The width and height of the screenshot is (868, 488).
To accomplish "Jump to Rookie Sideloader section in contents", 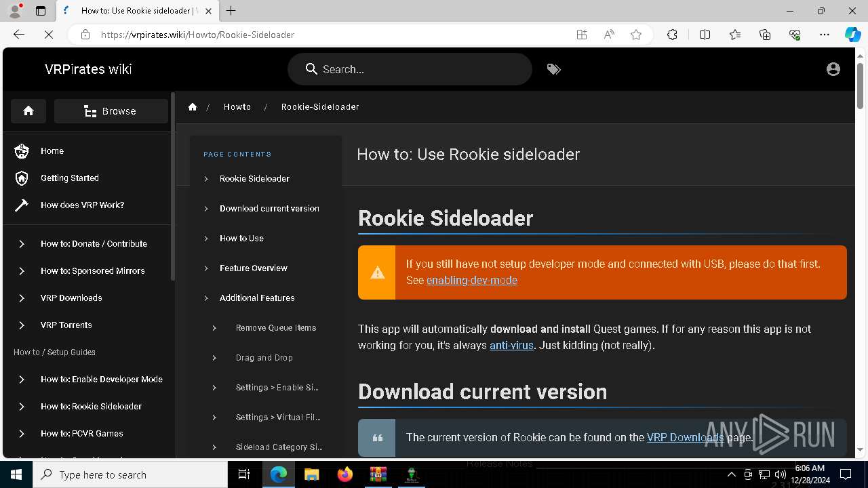I will [254, 179].
